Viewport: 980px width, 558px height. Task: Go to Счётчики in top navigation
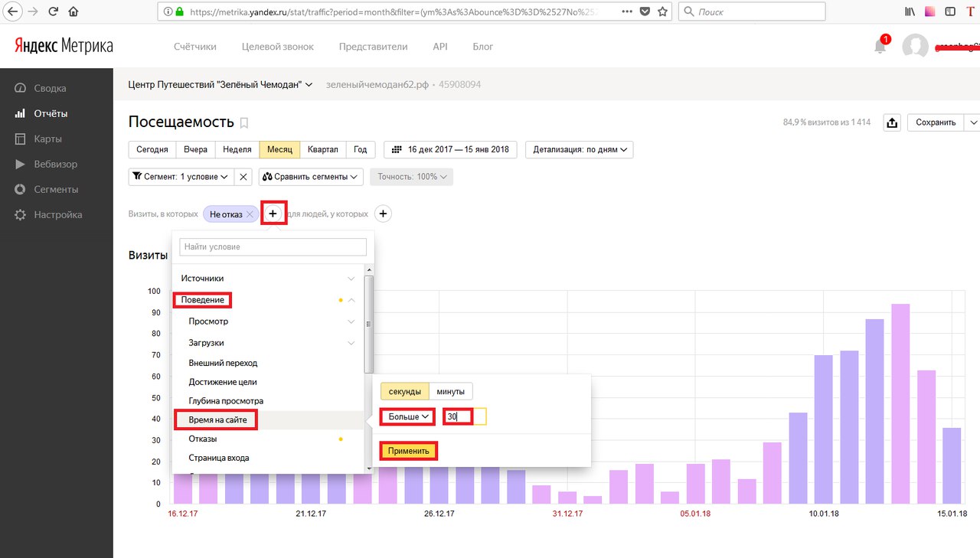pyautogui.click(x=195, y=47)
